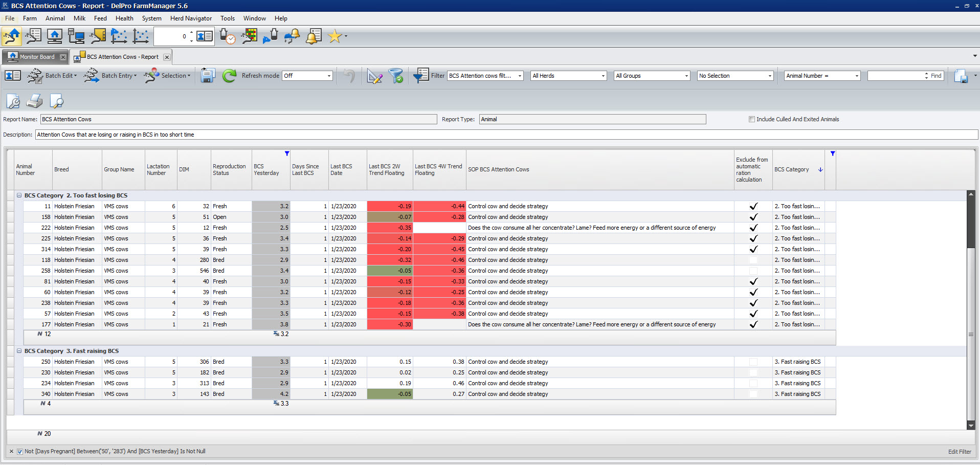Switch to the Monitor Board tab
This screenshot has width=980, height=465.
[x=37, y=57]
